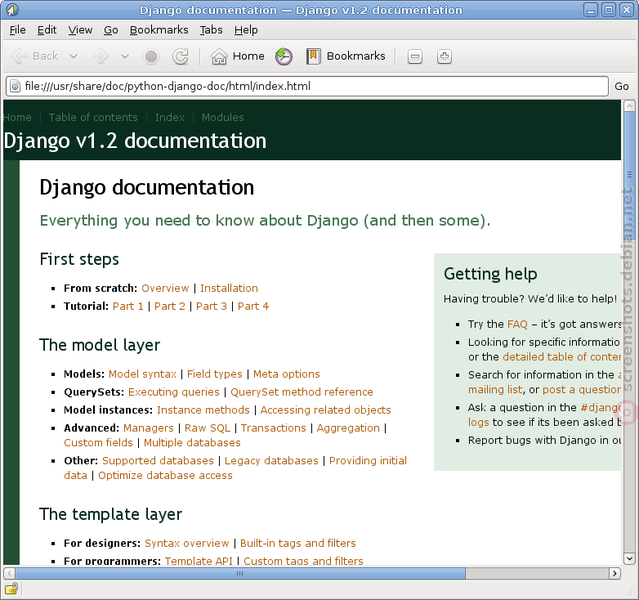Viewport: 639px width, 600px height.
Task: Click the zoom out icon
Action: (x=415, y=56)
